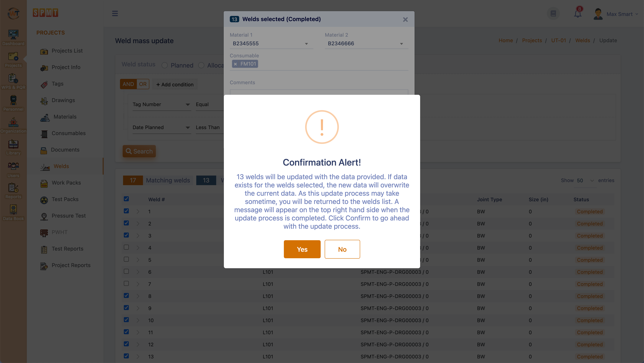Check the checkbox for weld 6

click(126, 271)
